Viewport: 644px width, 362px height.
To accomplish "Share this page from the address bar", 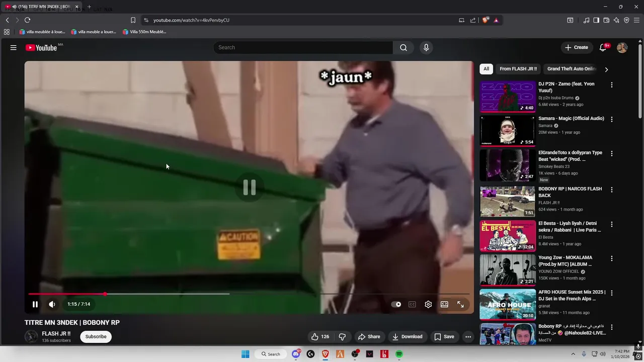I will pyautogui.click(x=473, y=20).
